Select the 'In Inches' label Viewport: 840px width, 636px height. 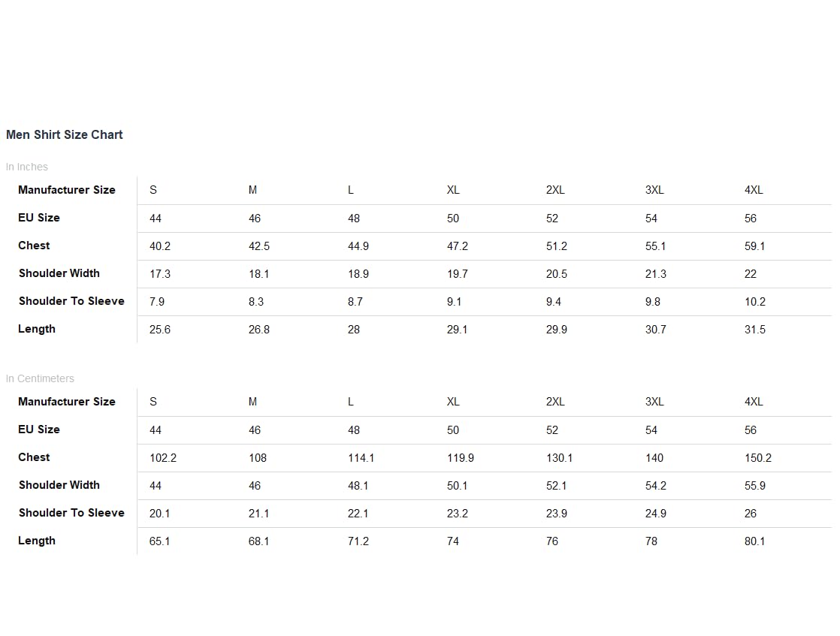pyautogui.click(x=27, y=167)
